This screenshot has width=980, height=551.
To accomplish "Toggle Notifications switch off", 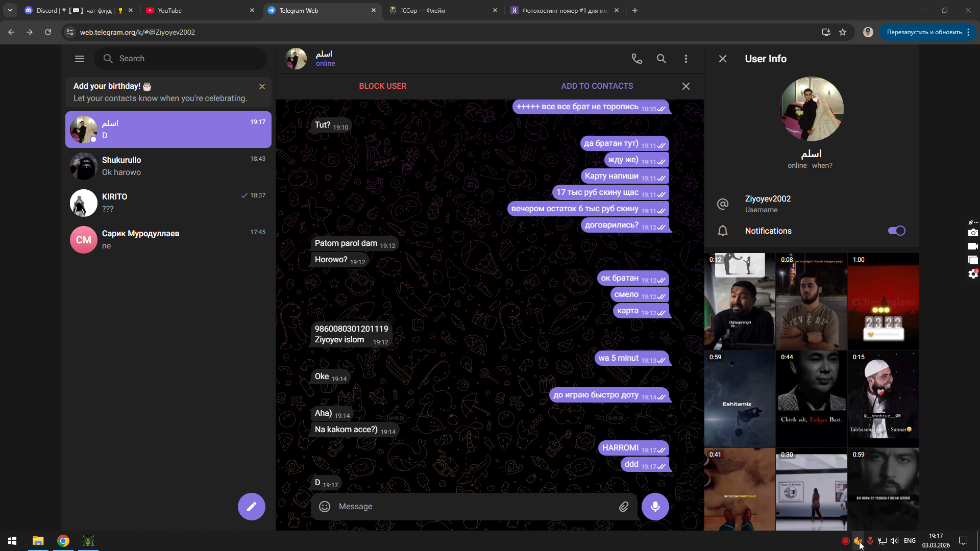I will (x=896, y=231).
